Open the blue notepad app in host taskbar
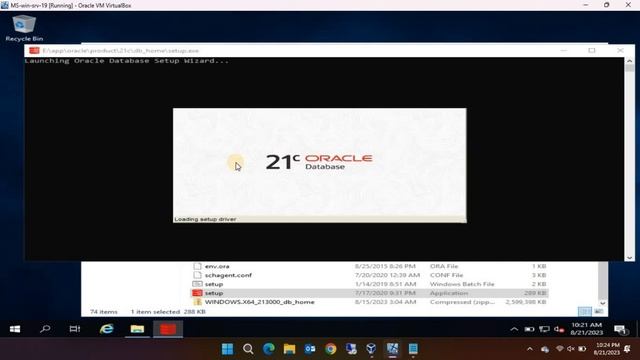The image size is (640, 360). pos(413,349)
